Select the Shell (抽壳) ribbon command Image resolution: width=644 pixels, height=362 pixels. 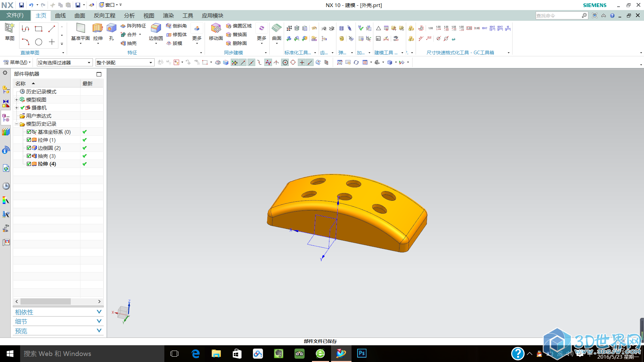[x=129, y=43]
